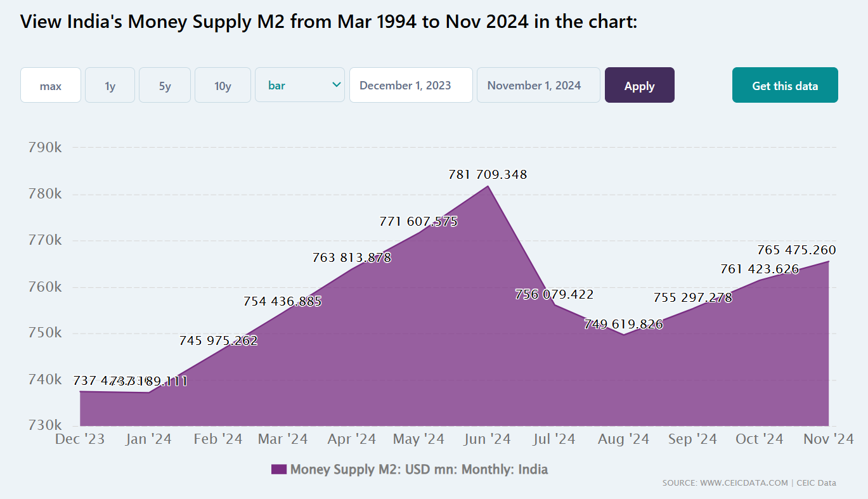Click the November 1, 2024 end date field
Screen dimensions: 868x499
pyautogui.click(x=538, y=85)
